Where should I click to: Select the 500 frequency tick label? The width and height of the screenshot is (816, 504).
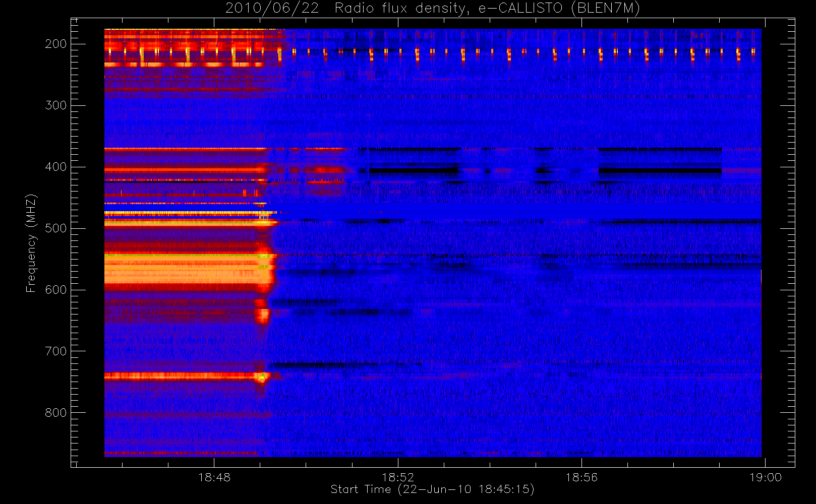point(55,228)
